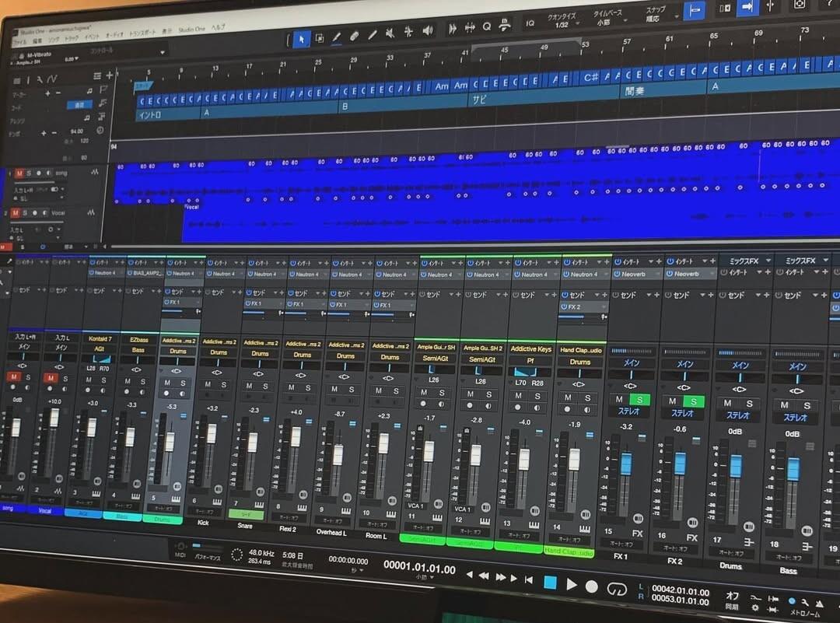Open Addictive Keys instrument on channel 13
Viewport: 840px width, 623px height.
point(531,349)
